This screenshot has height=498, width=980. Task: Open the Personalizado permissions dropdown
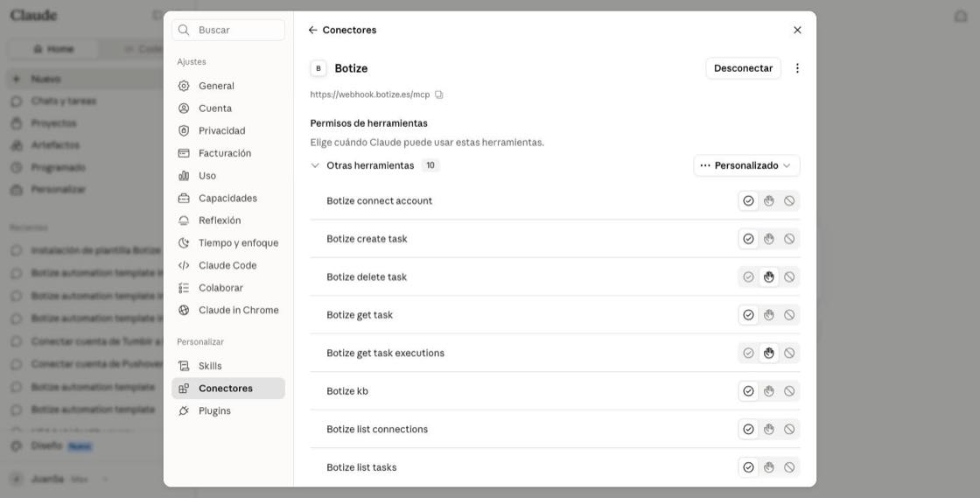pos(746,165)
